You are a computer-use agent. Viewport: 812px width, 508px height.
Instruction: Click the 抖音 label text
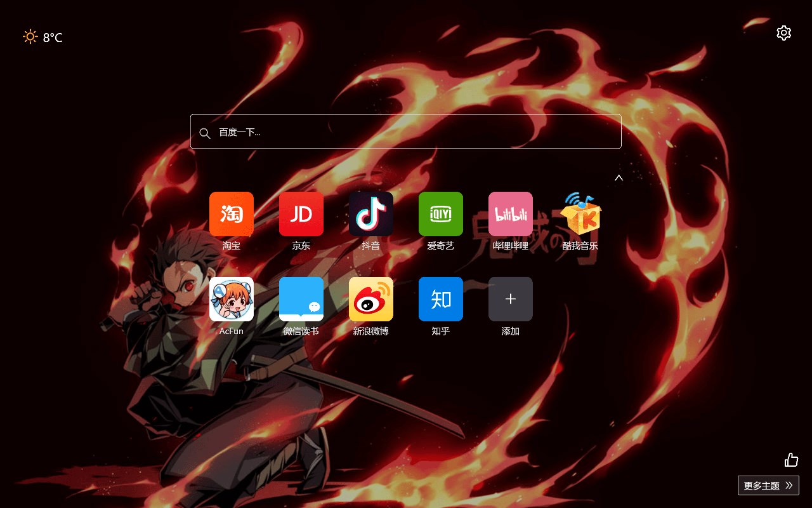371,246
